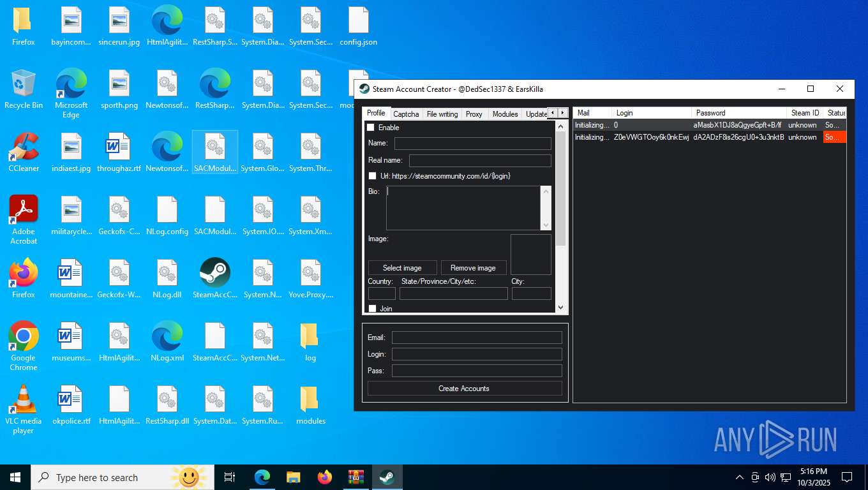Open the clock showing 5:16 PM
The width and height of the screenshot is (868, 490).
click(x=813, y=477)
